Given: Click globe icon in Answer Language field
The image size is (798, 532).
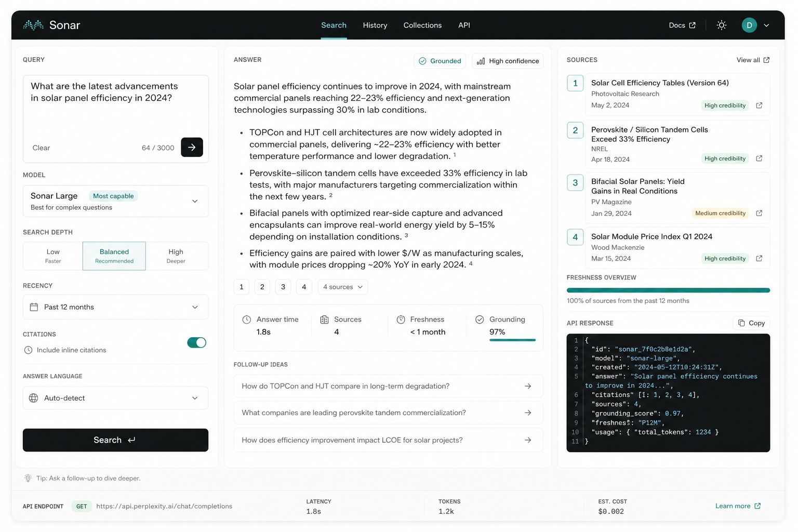Looking at the screenshot, I should click(x=34, y=398).
